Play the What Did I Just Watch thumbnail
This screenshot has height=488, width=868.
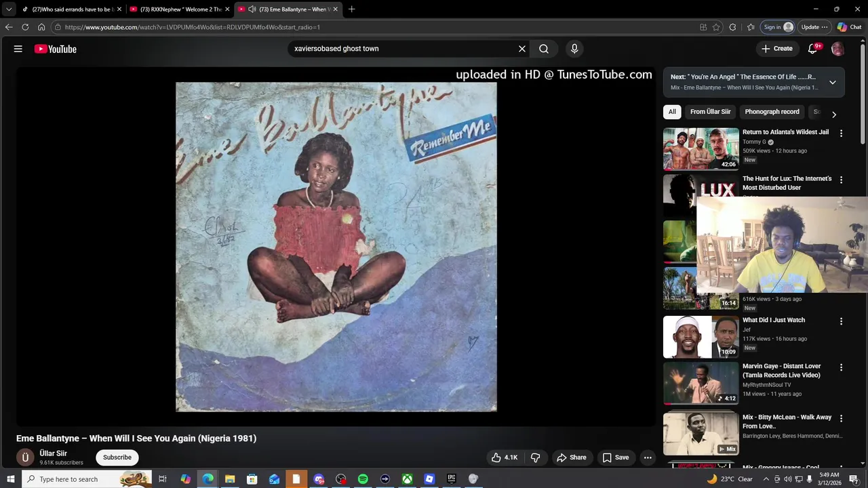[x=701, y=337]
